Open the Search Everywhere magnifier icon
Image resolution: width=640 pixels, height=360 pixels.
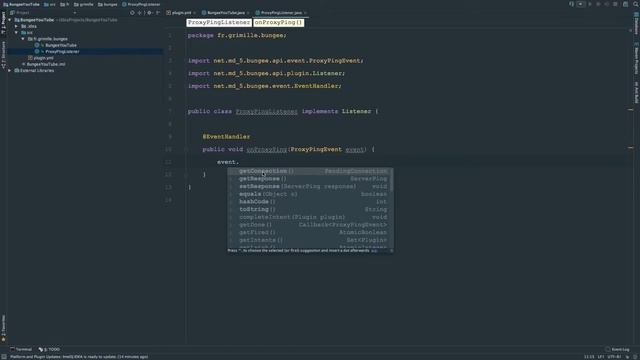click(x=636, y=4)
